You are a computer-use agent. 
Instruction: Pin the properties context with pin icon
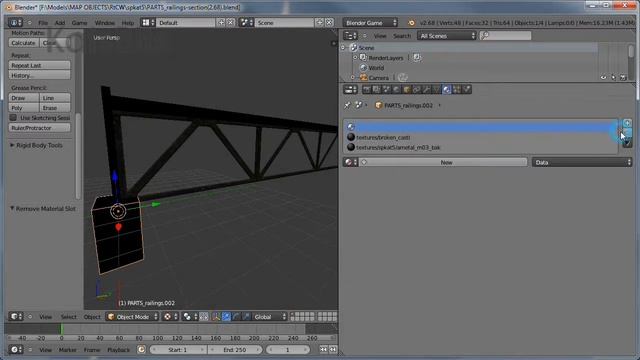click(347, 105)
